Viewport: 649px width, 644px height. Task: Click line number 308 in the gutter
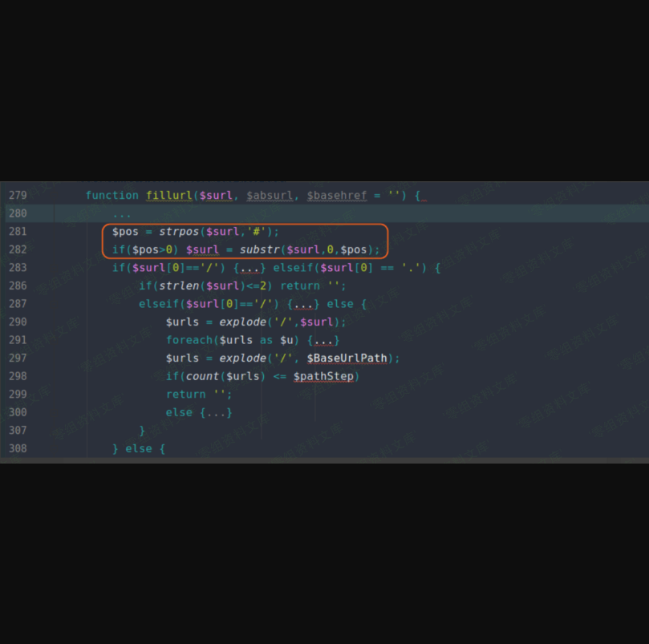coord(18,448)
